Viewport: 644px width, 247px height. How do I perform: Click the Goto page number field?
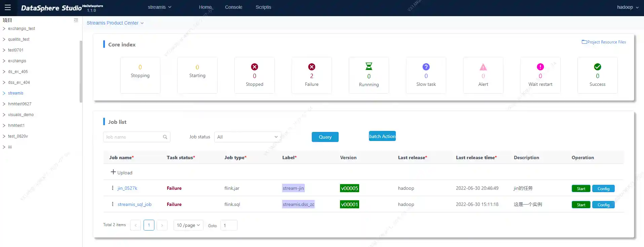[x=229, y=225]
